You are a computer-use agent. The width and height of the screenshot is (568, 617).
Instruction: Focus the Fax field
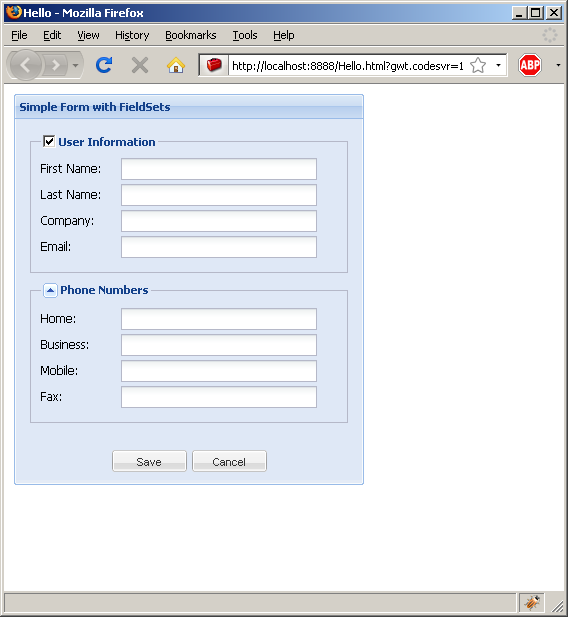219,397
